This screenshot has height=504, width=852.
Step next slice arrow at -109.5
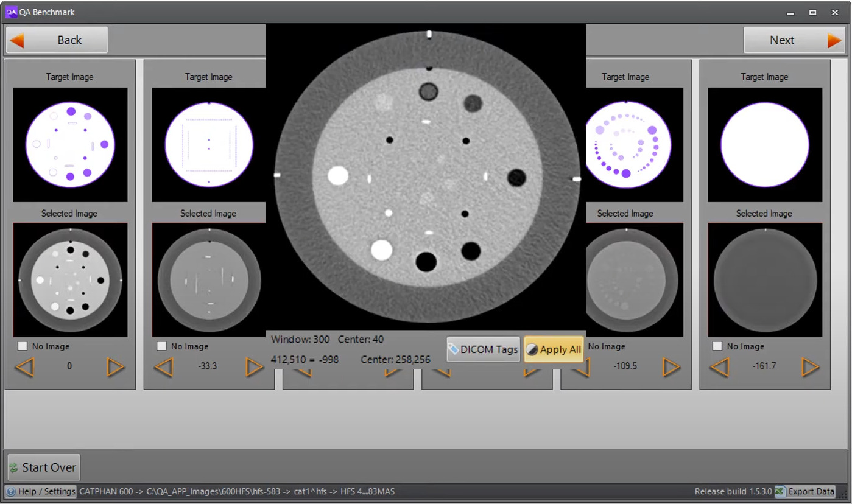pos(671,367)
